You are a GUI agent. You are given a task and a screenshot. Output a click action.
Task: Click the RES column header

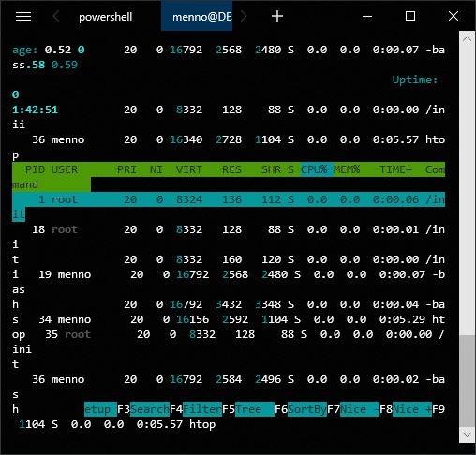point(231,169)
